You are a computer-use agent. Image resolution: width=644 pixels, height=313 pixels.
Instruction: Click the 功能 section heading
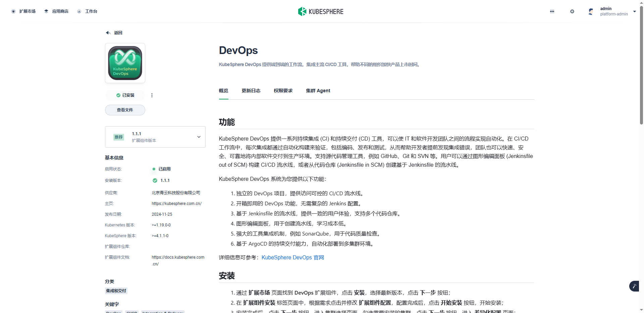[227, 122]
